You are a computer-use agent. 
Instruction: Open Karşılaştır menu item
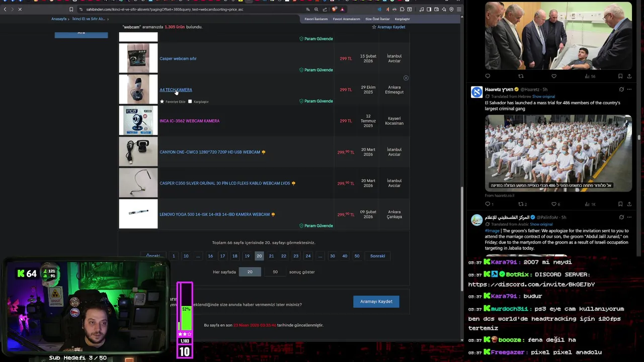pos(403,19)
